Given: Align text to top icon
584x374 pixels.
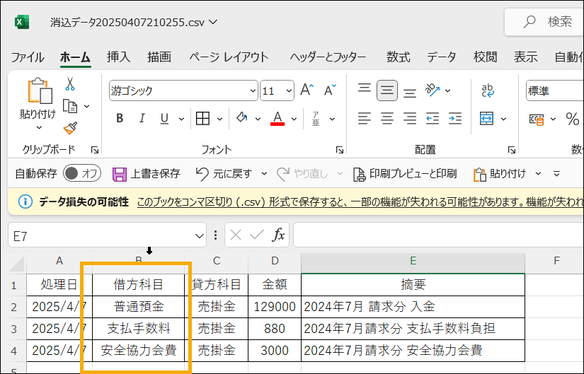Looking at the screenshot, I should click(x=364, y=89).
